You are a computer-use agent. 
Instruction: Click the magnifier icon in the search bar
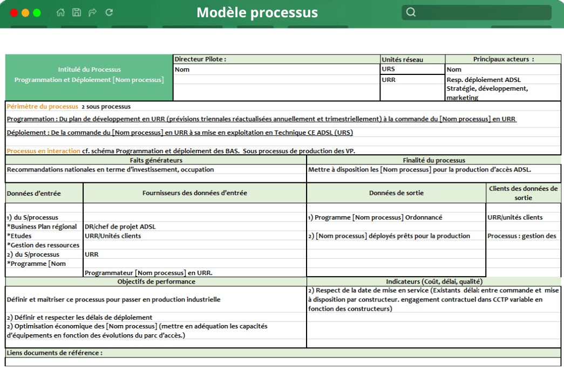(411, 12)
